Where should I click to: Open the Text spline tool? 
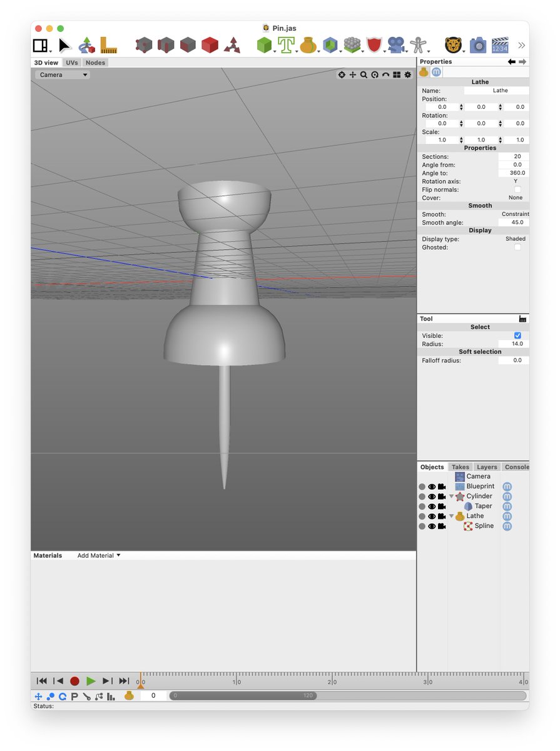[x=287, y=45]
